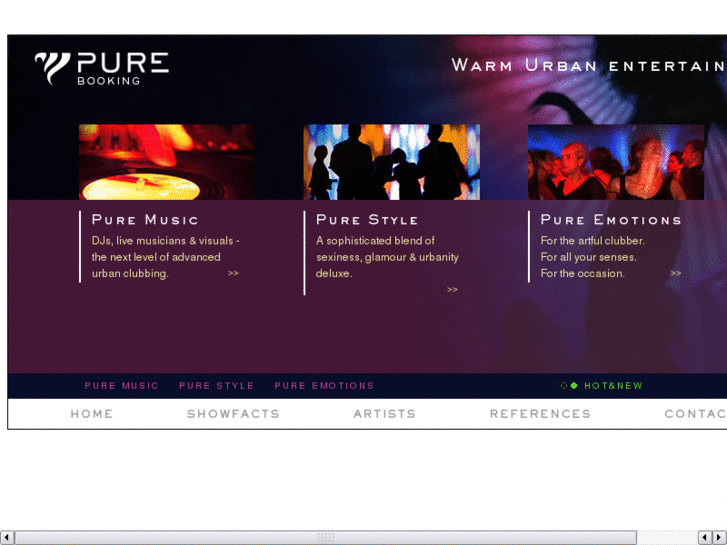Open the Pure Emotions double-arrow link
The image size is (727, 545).
point(676,273)
